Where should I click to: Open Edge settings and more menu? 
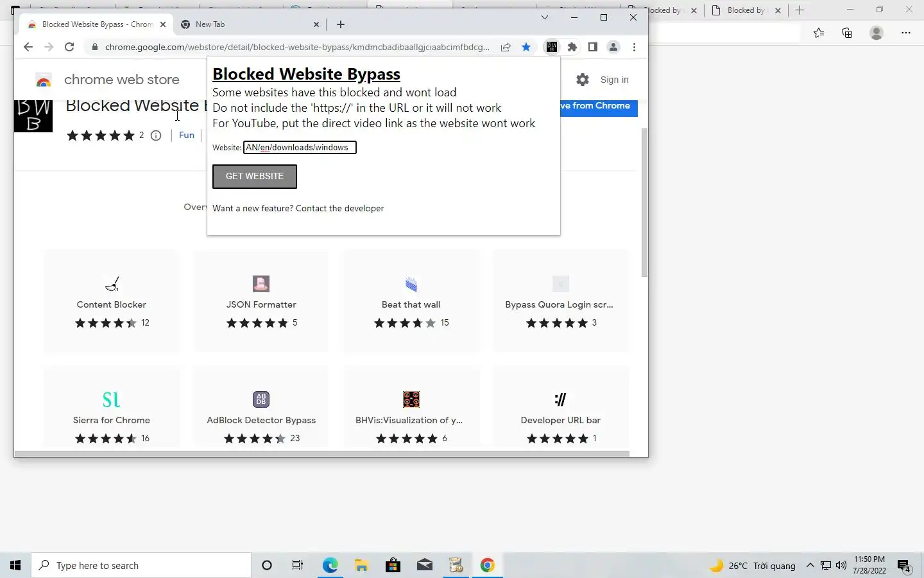pyautogui.click(x=906, y=33)
